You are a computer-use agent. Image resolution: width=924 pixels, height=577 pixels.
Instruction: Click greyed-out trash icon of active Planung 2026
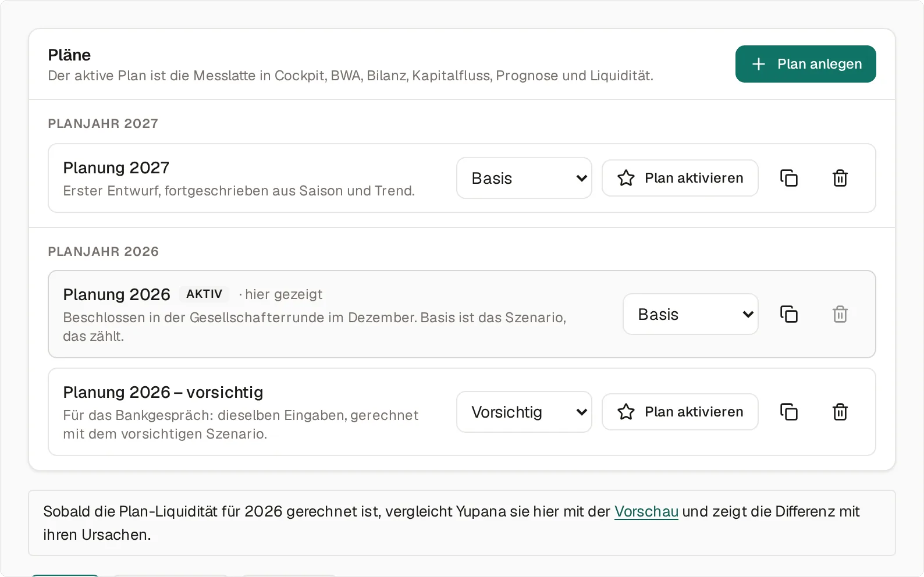(840, 314)
